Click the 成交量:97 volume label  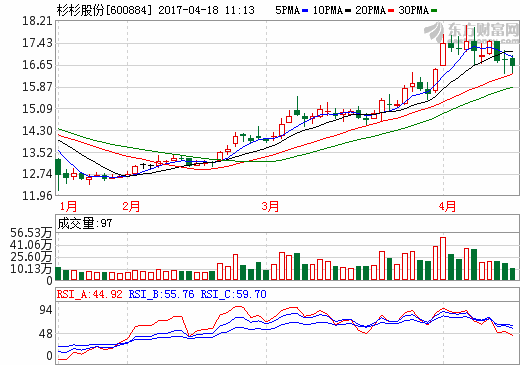coord(85,223)
